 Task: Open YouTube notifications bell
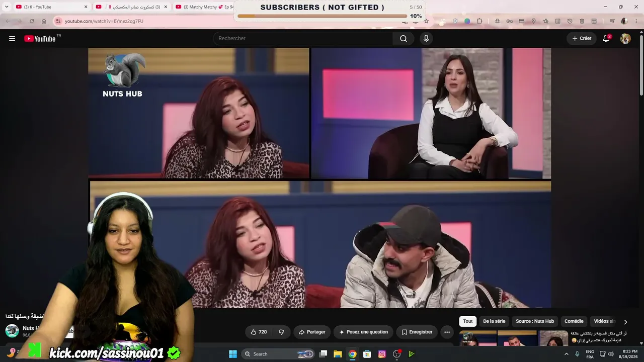[606, 39]
